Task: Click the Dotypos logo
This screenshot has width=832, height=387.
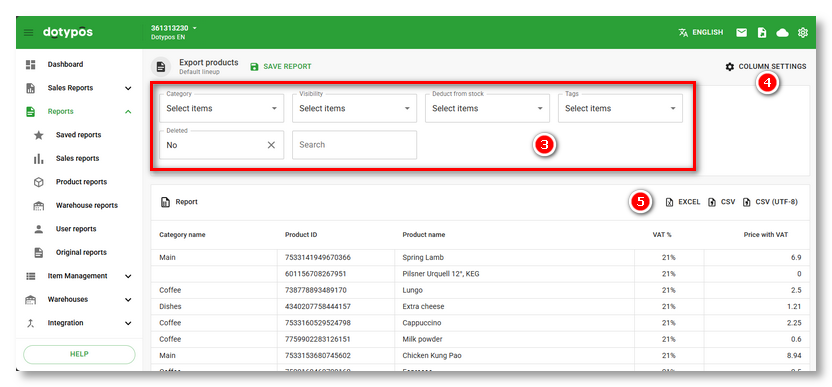Action: pos(67,32)
